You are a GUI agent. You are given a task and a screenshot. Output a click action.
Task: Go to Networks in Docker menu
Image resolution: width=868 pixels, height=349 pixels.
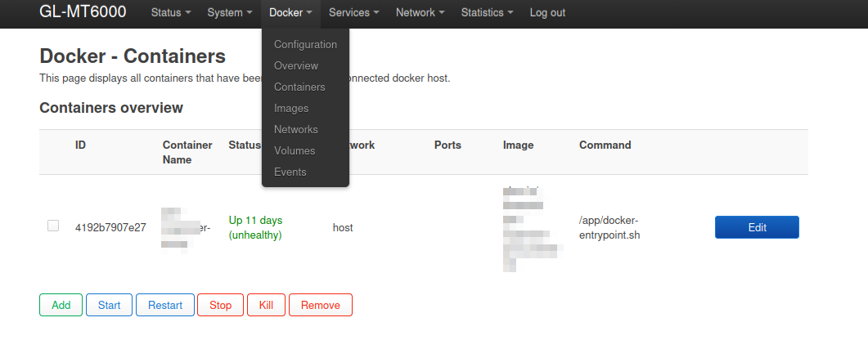coord(296,129)
